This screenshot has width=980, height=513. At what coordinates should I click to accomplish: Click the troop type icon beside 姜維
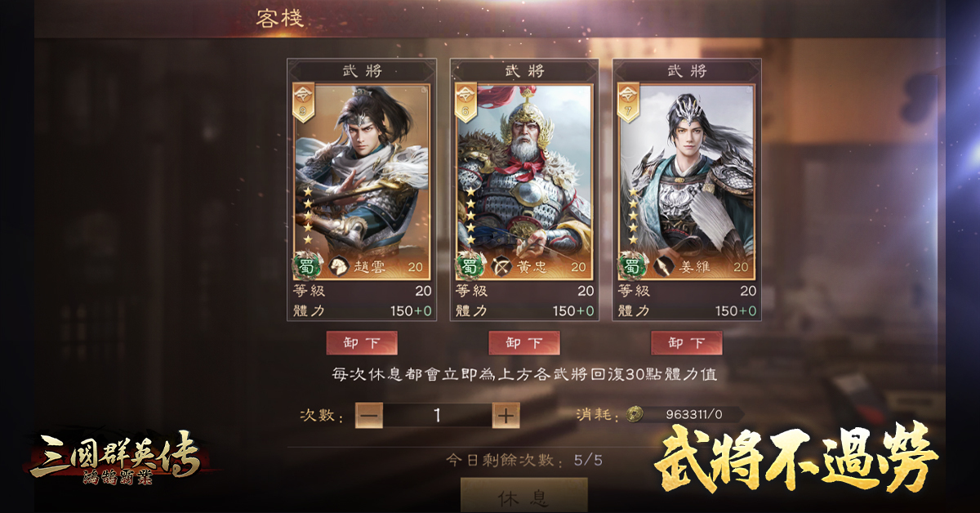[663, 266]
